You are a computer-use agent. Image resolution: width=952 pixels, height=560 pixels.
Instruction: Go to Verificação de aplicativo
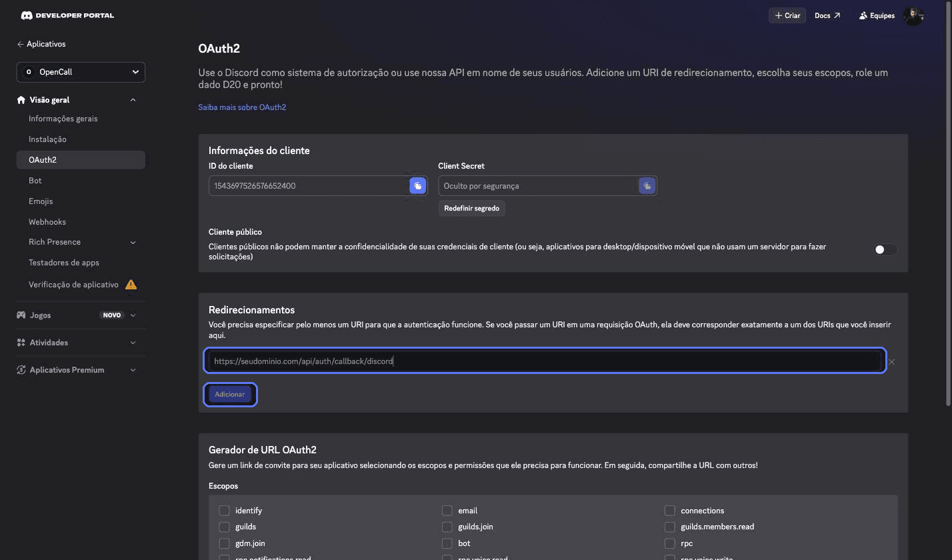73,285
